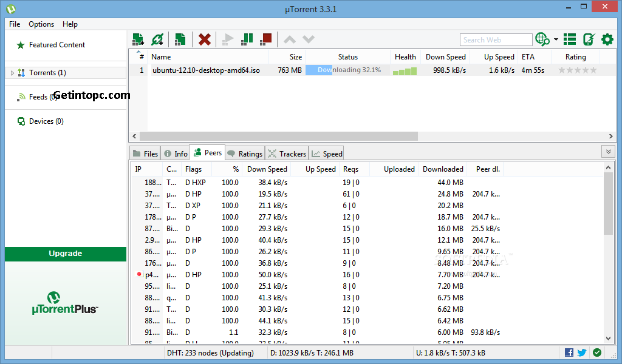
Task: Sort torrents by Status column header
Action: pos(348,57)
